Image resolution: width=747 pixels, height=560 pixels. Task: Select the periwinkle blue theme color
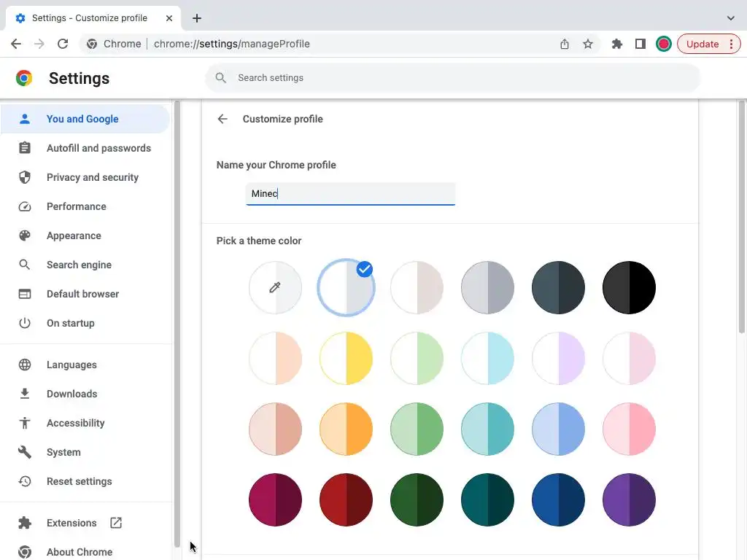(x=558, y=429)
